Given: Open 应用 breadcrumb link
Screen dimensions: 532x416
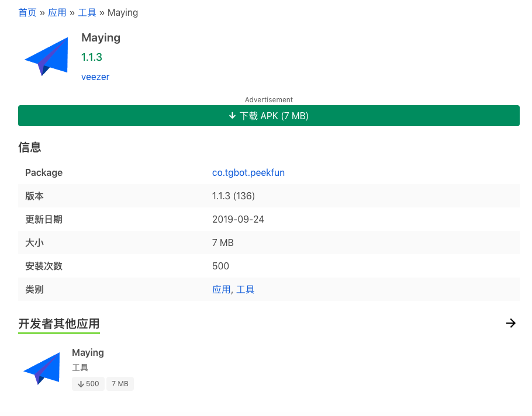Looking at the screenshot, I should pos(57,13).
